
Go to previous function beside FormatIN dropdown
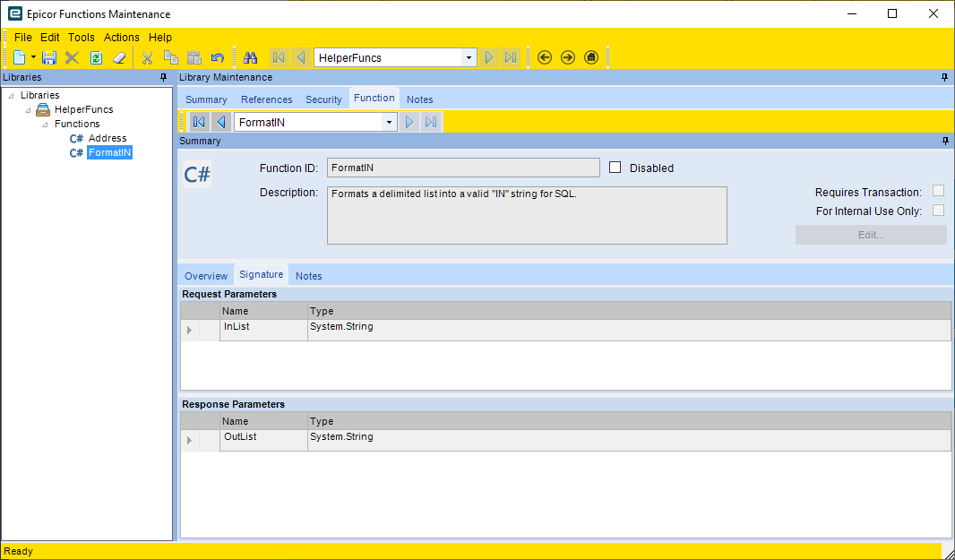(x=221, y=122)
